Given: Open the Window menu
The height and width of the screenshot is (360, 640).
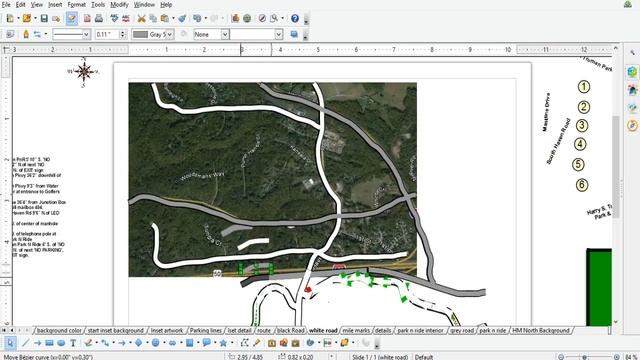Looking at the screenshot, I should [x=144, y=5].
